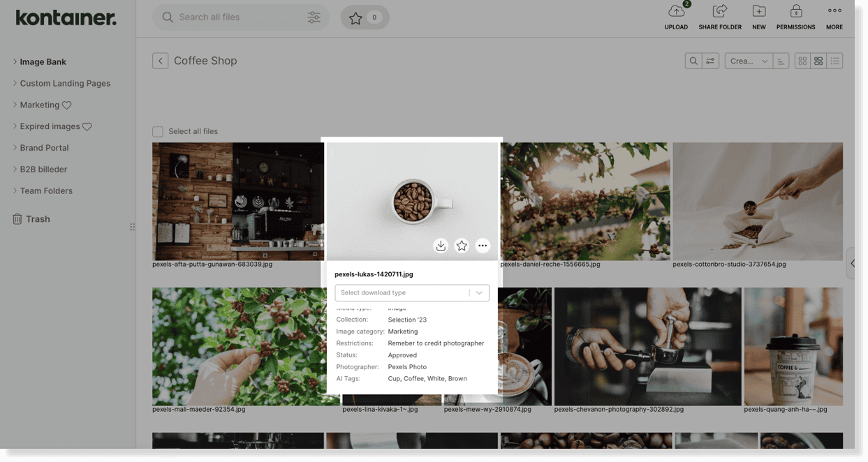This screenshot has width=868, height=462.
Task: Open the Trash
Action: click(38, 218)
